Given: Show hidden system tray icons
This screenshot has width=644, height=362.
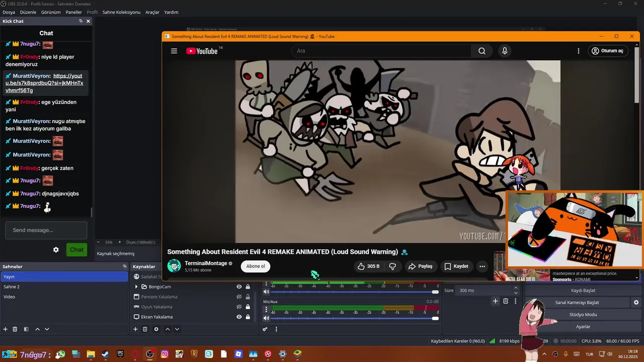Looking at the screenshot, I should pos(544,354).
